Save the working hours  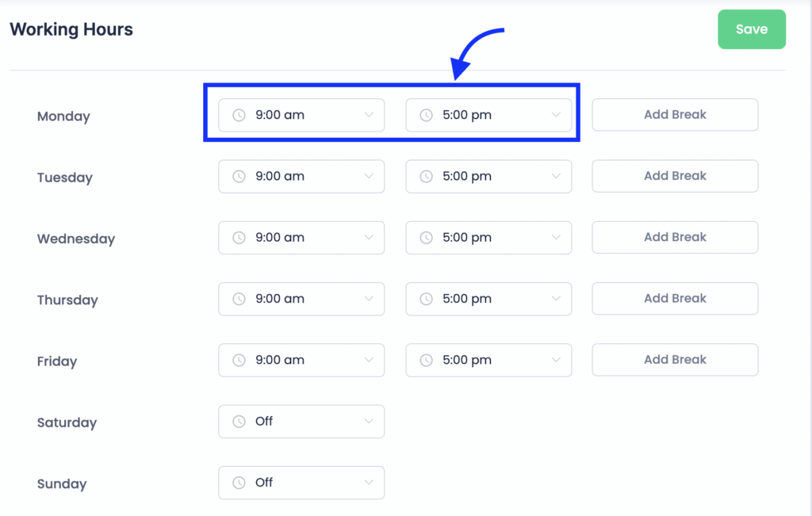tap(751, 29)
